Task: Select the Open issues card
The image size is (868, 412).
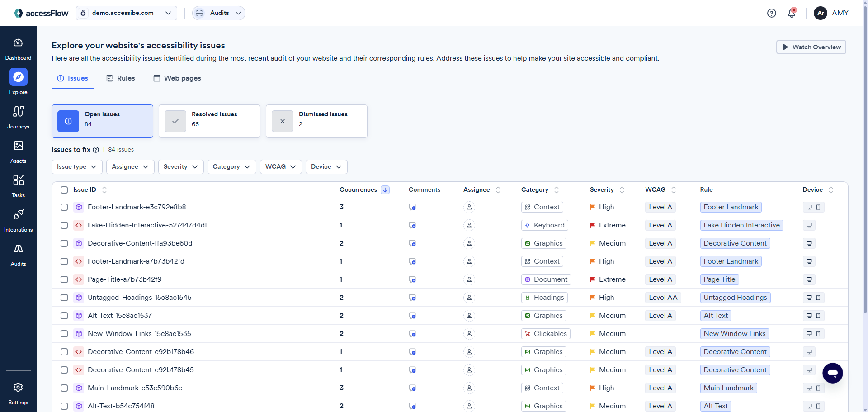Action: click(x=102, y=121)
